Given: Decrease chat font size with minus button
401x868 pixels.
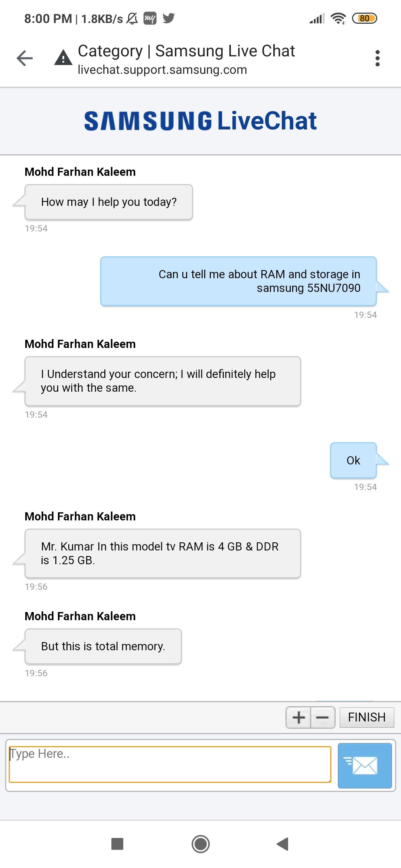Looking at the screenshot, I should click(x=322, y=717).
